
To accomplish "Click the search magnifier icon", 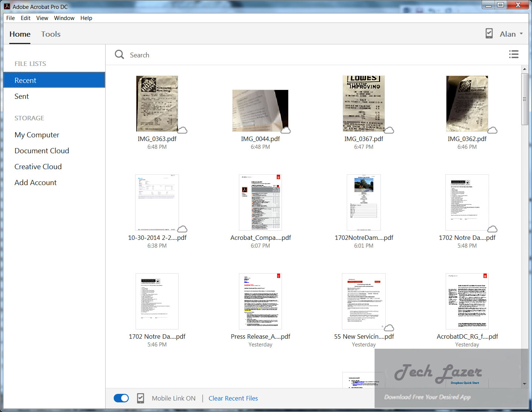I will [x=119, y=55].
